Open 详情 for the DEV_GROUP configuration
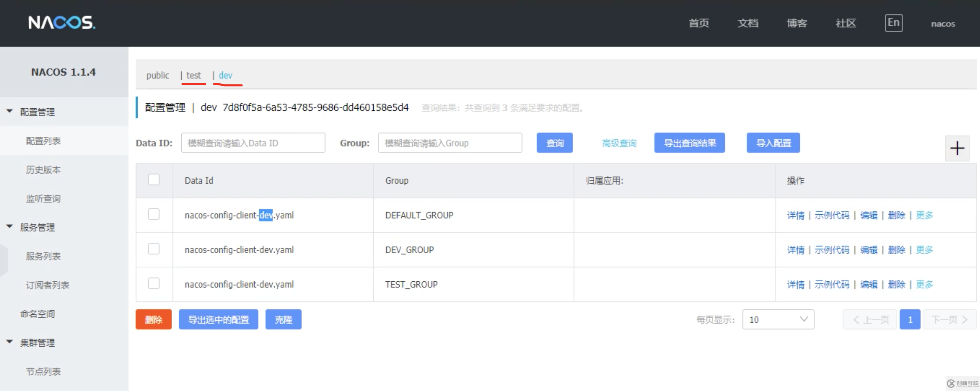 click(796, 250)
